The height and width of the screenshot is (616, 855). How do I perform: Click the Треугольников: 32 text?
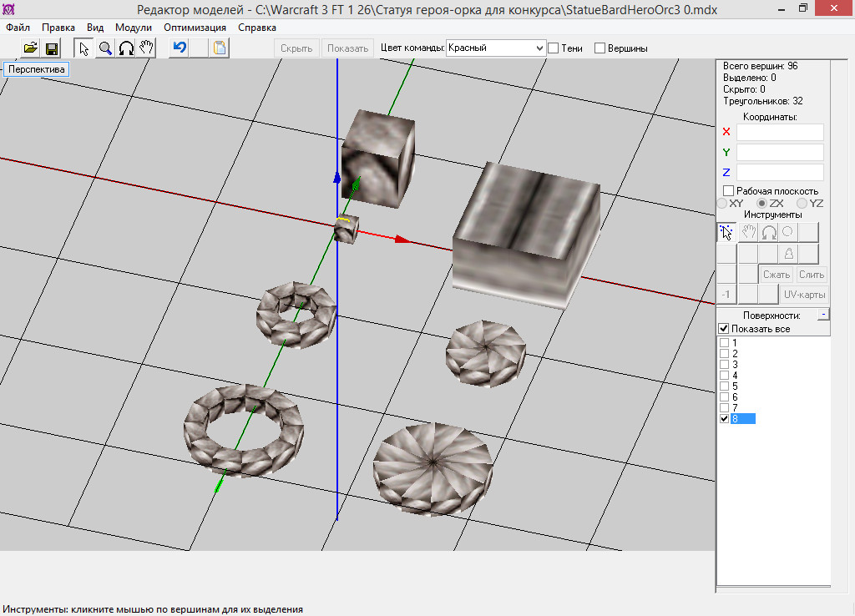tap(763, 101)
